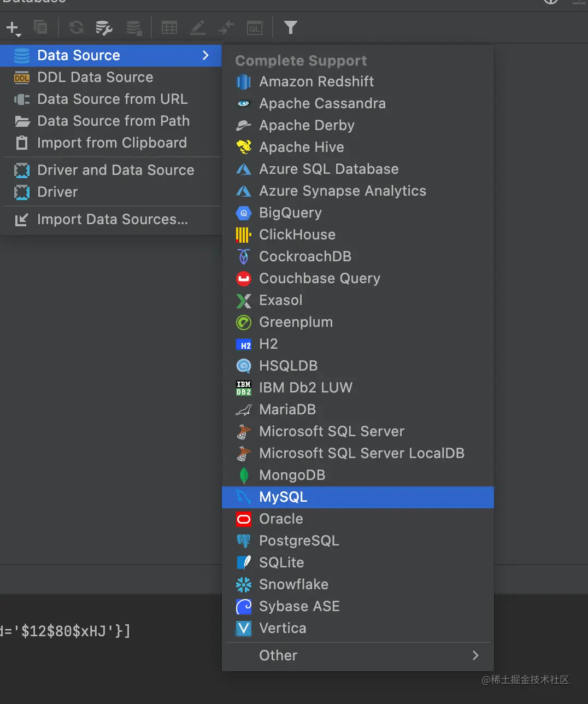Image resolution: width=588 pixels, height=704 pixels.
Task: Select HSQLDB data source
Action: pyautogui.click(x=358, y=366)
